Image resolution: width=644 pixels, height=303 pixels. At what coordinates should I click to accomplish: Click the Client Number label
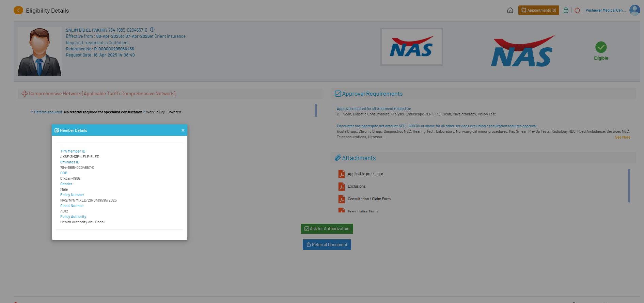pyautogui.click(x=72, y=206)
